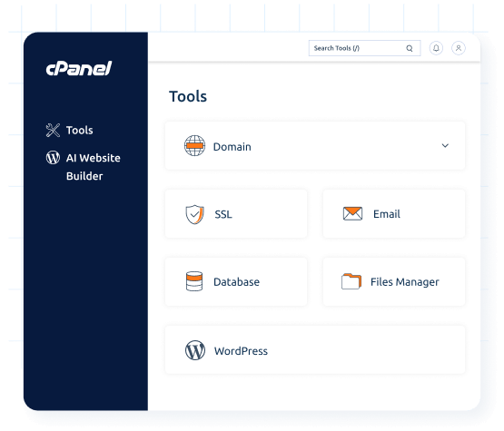Image resolution: width=504 pixels, height=431 pixels.
Task: Click the WordPress icon beside AI Website Builder
Action: [x=53, y=158]
